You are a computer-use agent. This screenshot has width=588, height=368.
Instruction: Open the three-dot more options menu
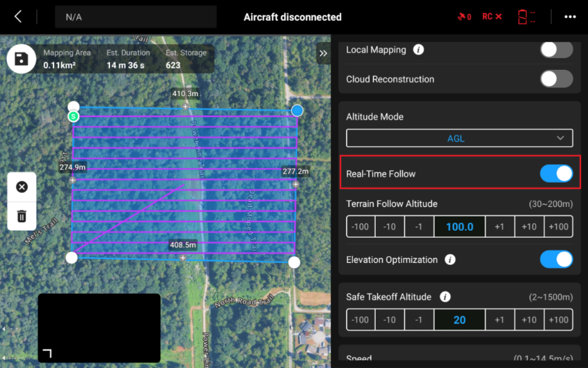point(570,17)
